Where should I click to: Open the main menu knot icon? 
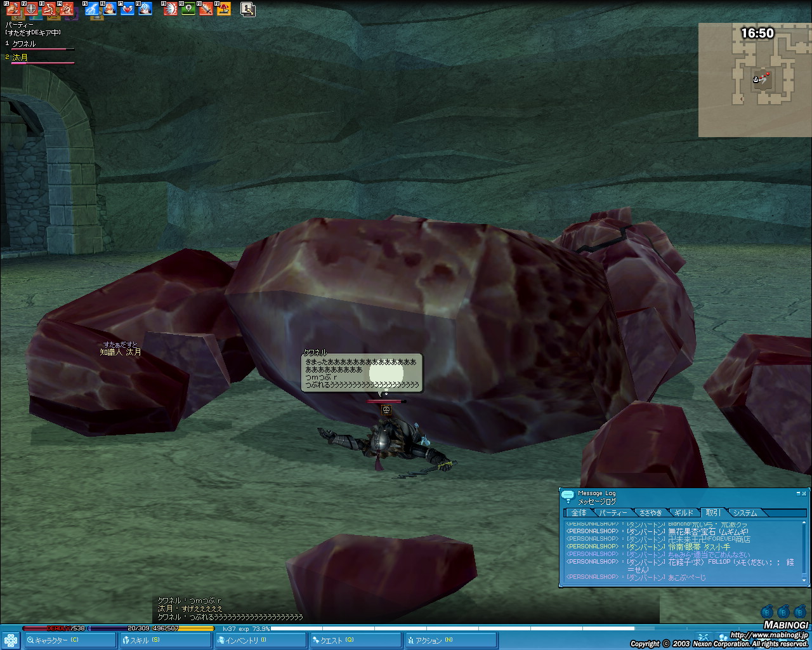coord(10,640)
